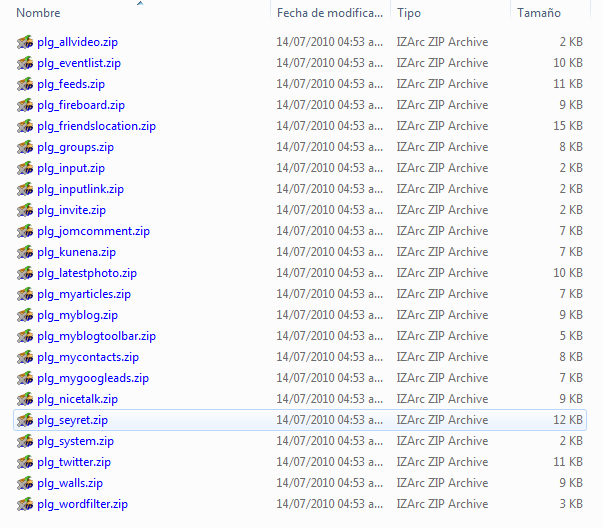Image resolution: width=602 pixels, height=528 pixels.
Task: Click the zip icon of plg_groups.zip
Action: 25,147
